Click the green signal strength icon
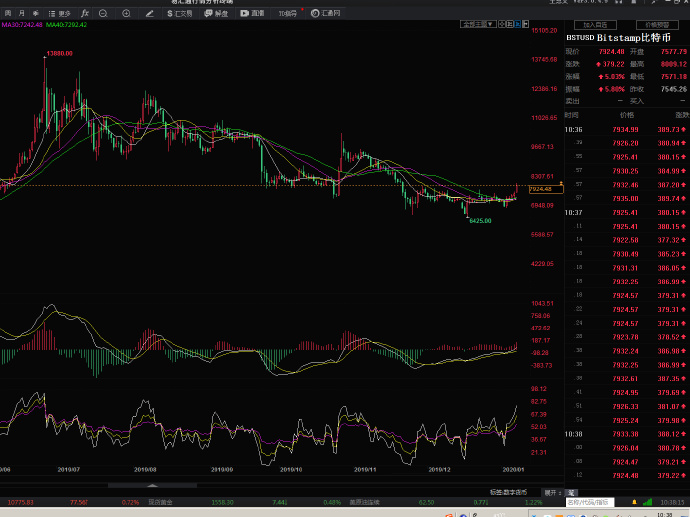The image size is (690, 517). pyautogui.click(x=647, y=502)
